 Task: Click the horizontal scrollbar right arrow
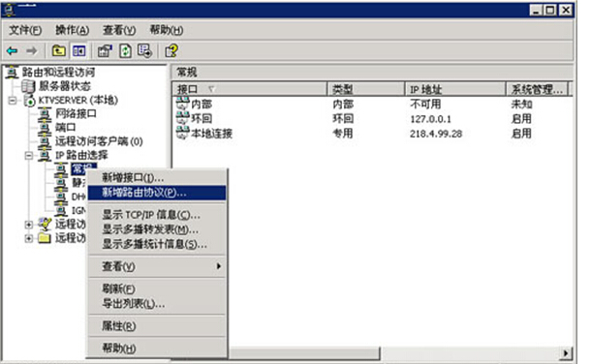click(566, 353)
